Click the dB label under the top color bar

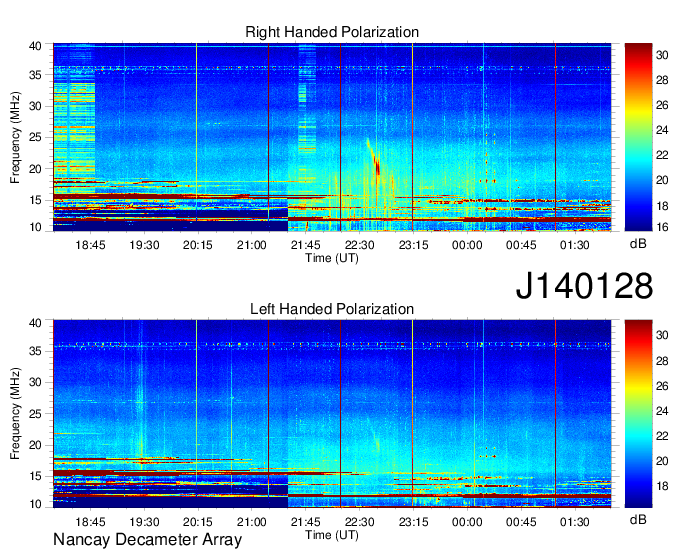coord(638,244)
